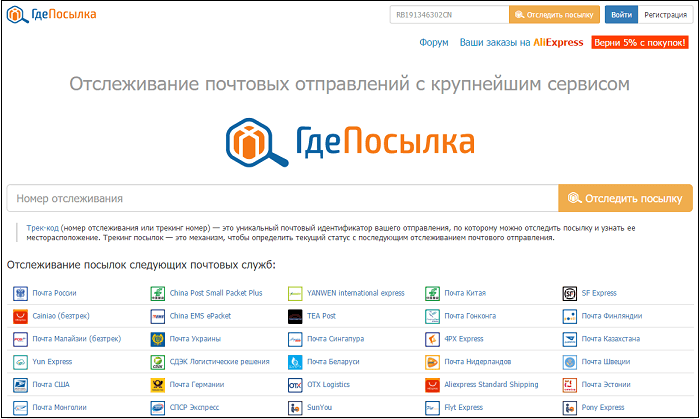Click the Aliexpress Standard Shipping icon

pos(432,385)
